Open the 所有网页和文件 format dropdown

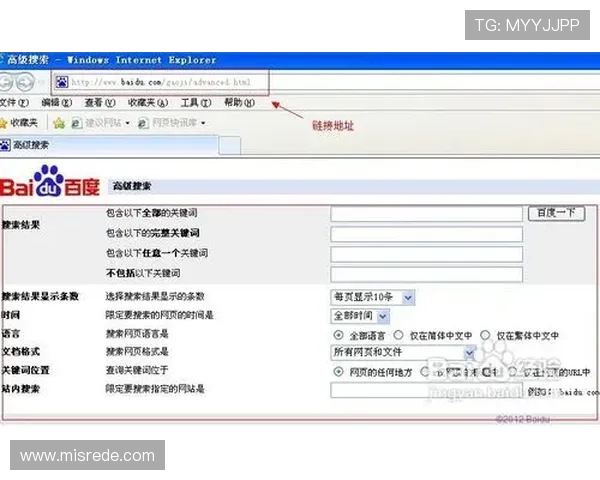[403, 352]
